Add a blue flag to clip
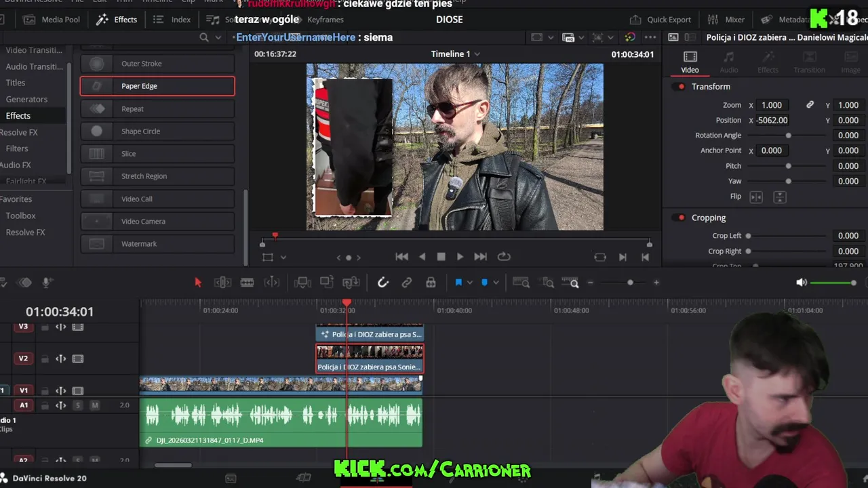The image size is (868, 488). [x=458, y=283]
